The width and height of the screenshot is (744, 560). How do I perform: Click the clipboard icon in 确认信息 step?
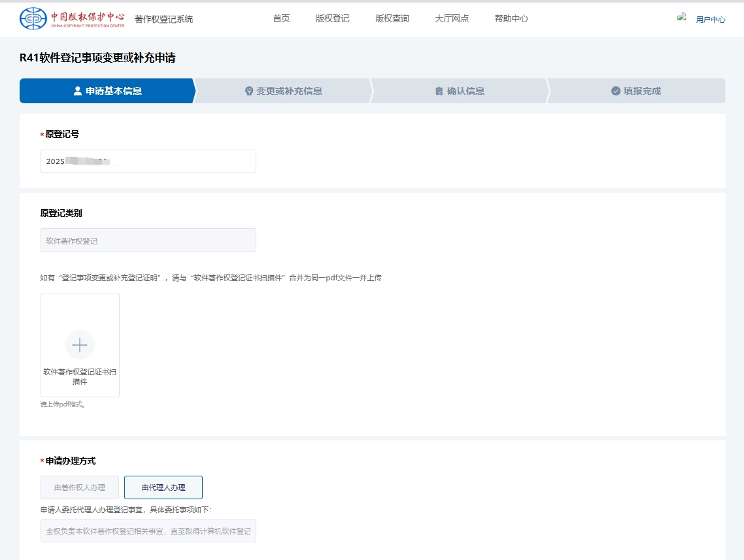(x=439, y=91)
